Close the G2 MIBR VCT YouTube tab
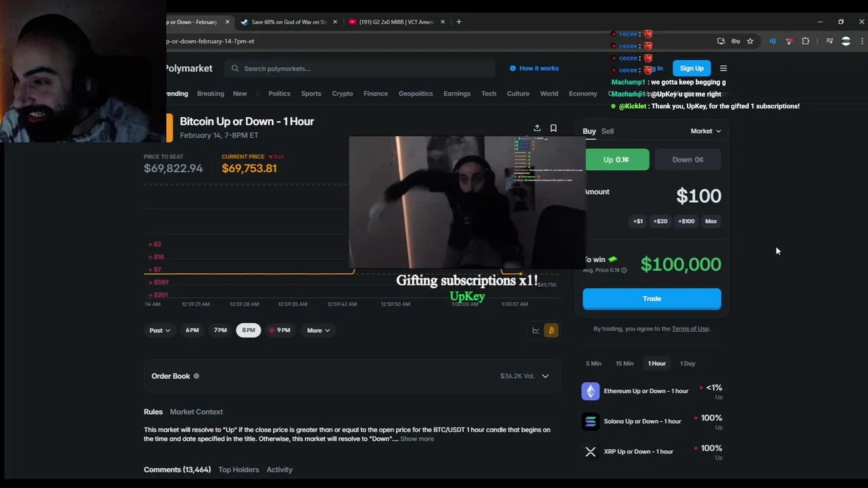Screen dimensions: 868x488 click(x=443, y=22)
